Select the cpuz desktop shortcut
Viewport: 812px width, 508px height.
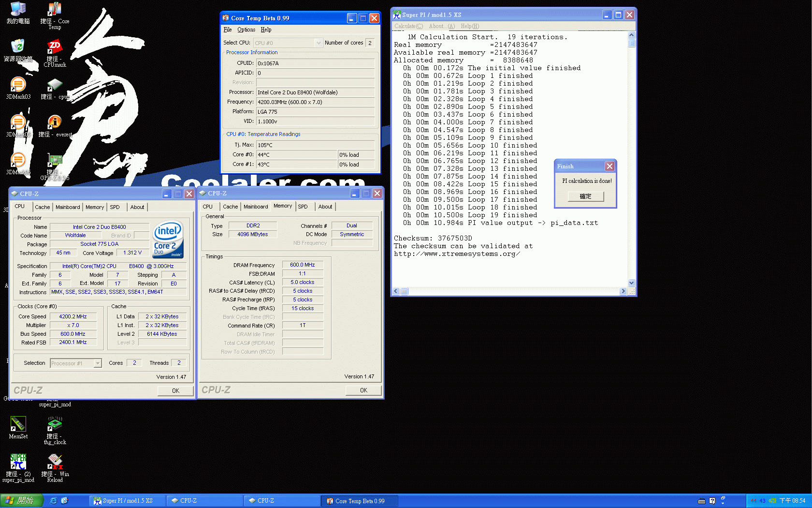tap(55, 89)
